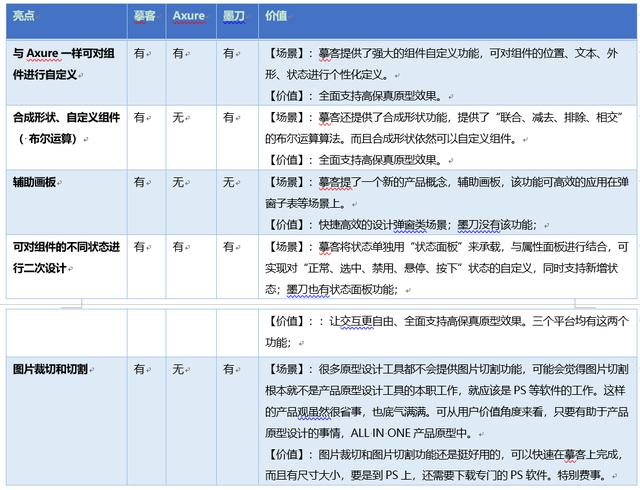Click 墨刀 无 cell in 辅助画板 row
The width and height of the screenshot is (640, 490).
(x=229, y=182)
